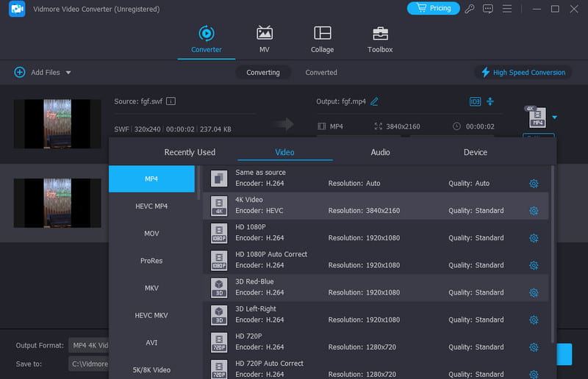Expand the Add Files dropdown arrow
Image resolution: width=588 pixels, height=379 pixels.
click(x=68, y=73)
